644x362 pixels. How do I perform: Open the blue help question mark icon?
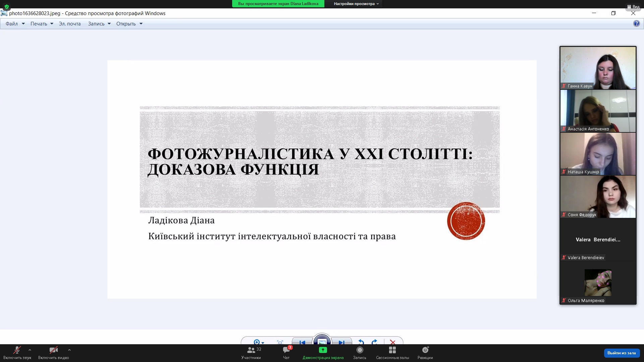pyautogui.click(x=636, y=23)
